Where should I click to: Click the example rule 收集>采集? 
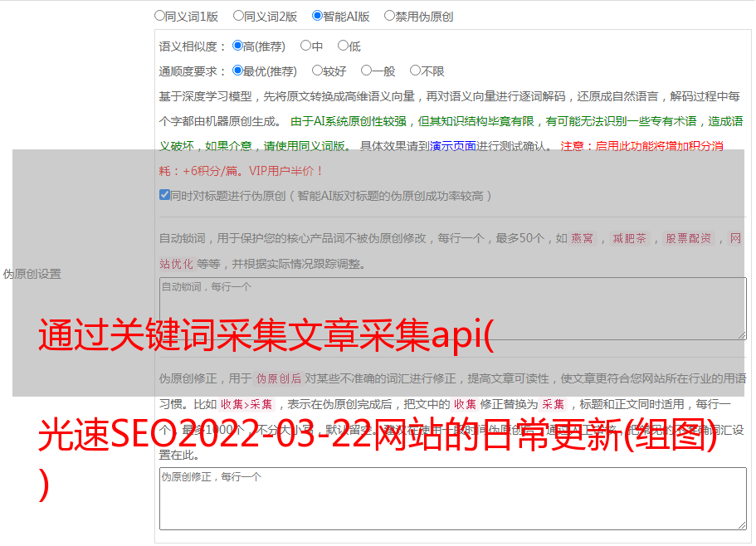(x=246, y=404)
